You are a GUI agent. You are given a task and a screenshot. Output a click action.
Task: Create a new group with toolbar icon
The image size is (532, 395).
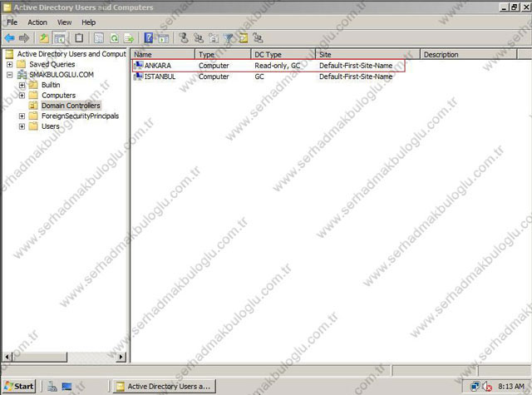coord(199,38)
